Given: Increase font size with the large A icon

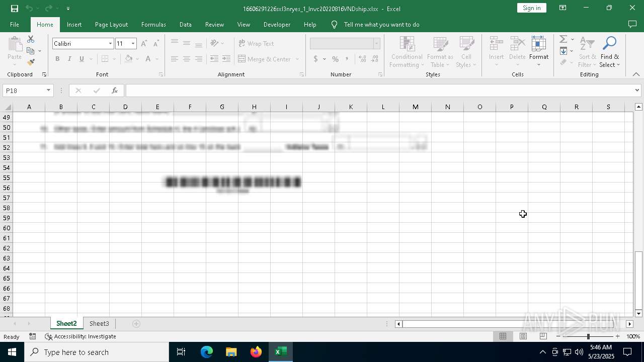Looking at the screenshot, I should pyautogui.click(x=144, y=44).
